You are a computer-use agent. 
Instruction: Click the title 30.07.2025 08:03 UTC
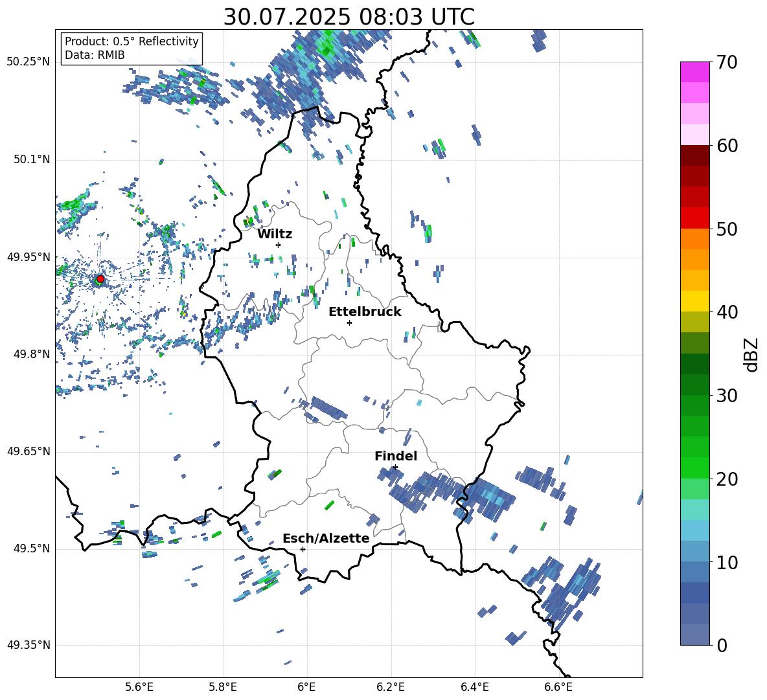tap(349, 17)
